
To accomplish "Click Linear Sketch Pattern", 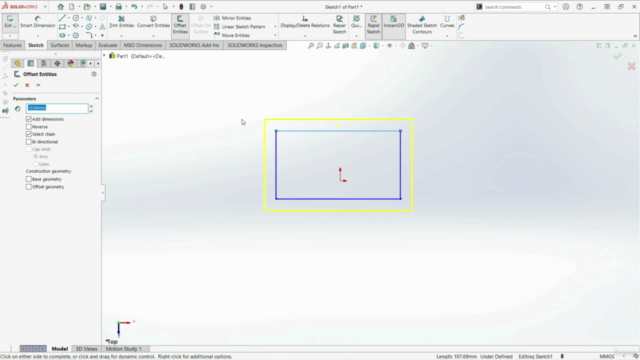I will (x=239, y=27).
